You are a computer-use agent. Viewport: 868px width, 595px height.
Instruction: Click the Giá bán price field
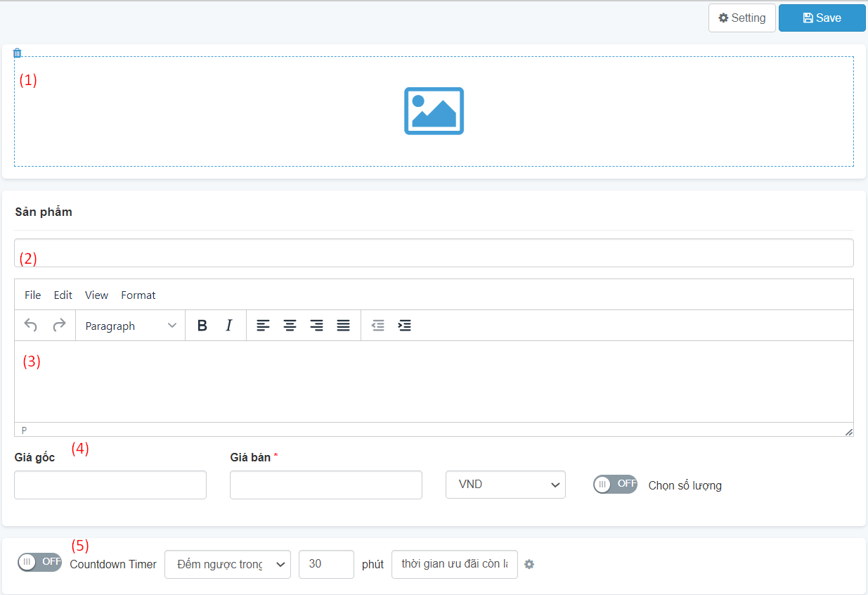click(326, 485)
